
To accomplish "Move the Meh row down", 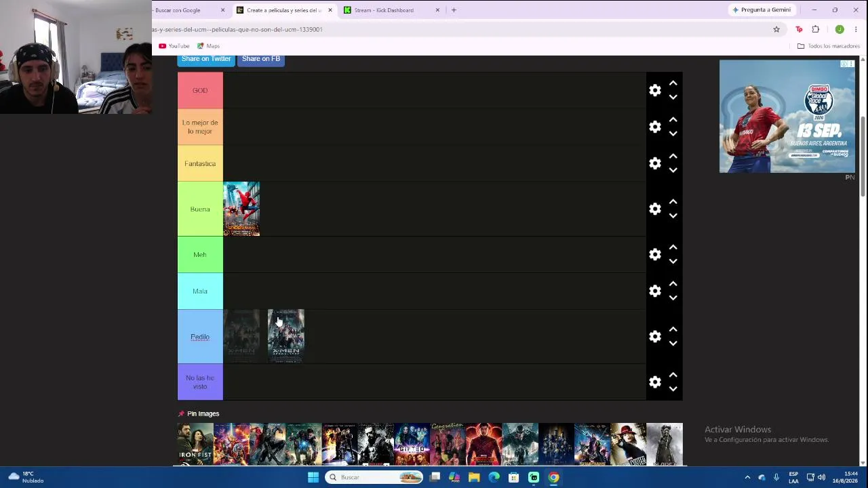I will [673, 261].
